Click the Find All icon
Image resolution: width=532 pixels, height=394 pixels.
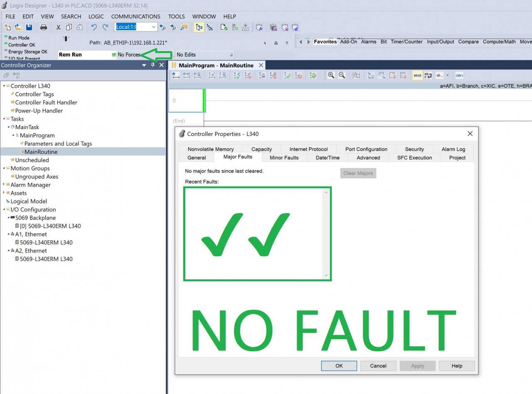[x=184, y=27]
